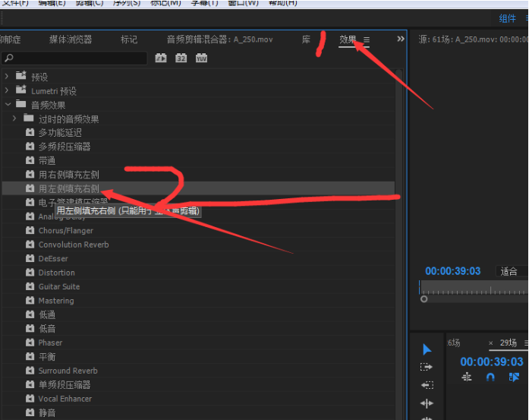Select the Accelerated Effects filter icon
The image size is (529, 420).
(x=161, y=58)
